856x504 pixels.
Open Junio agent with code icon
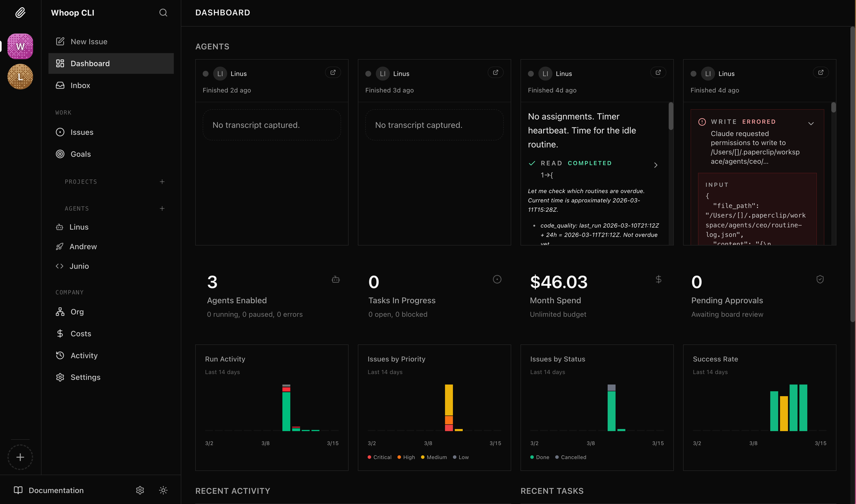click(x=79, y=266)
